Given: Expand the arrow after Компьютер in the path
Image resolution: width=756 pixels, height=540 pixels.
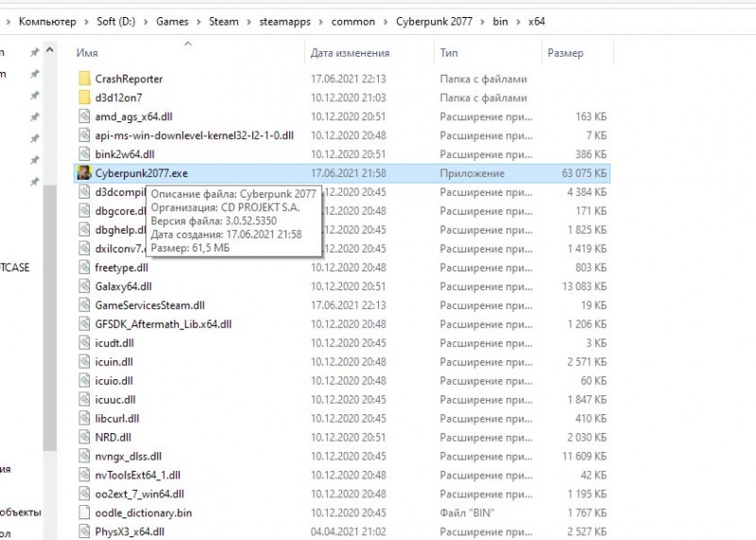Looking at the screenshot, I should 86,22.
